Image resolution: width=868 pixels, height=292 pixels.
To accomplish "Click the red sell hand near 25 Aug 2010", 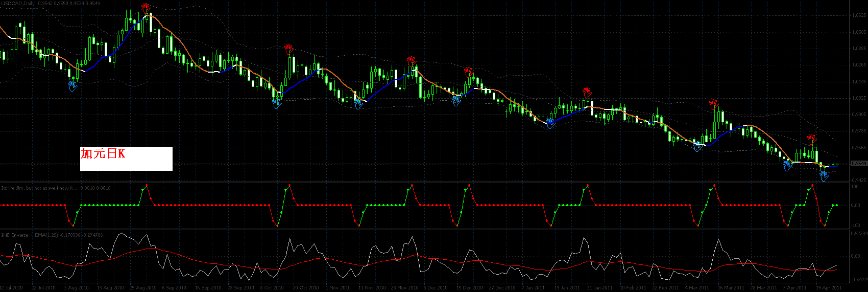I will [146, 8].
